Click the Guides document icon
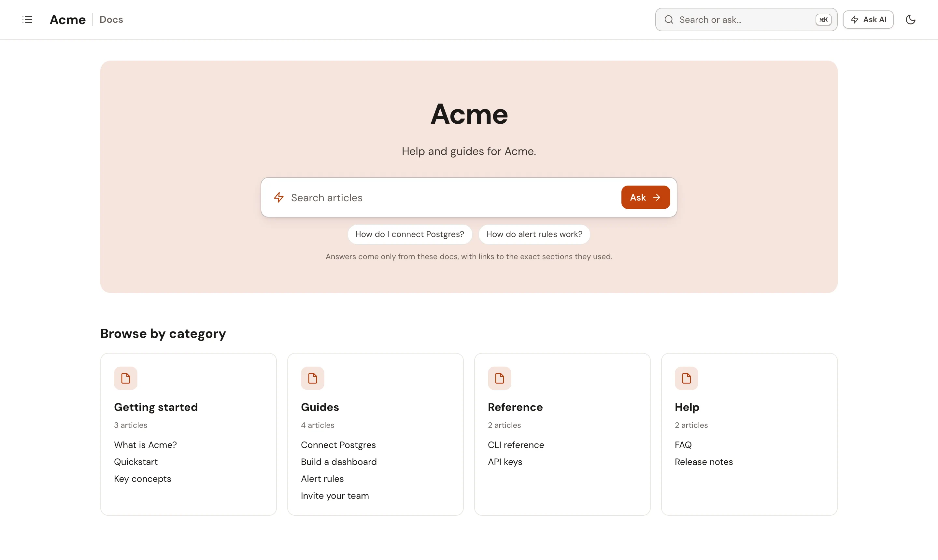This screenshot has height=560, width=938. (x=313, y=378)
